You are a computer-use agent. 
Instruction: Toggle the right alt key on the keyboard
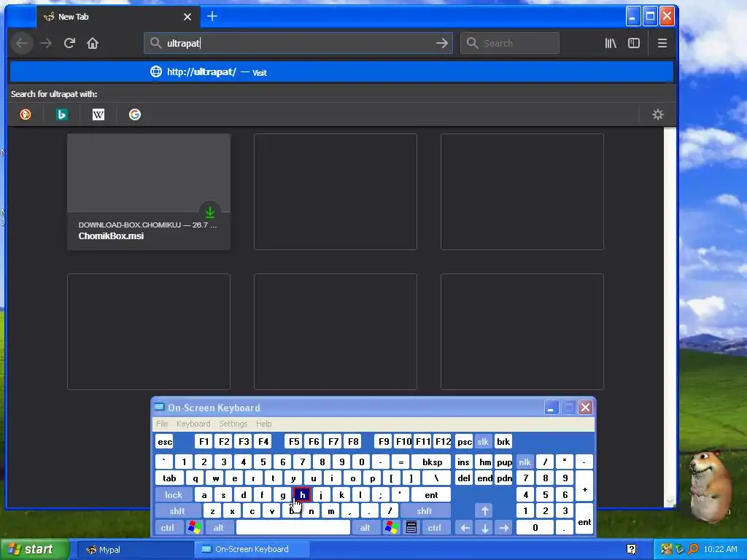click(365, 528)
